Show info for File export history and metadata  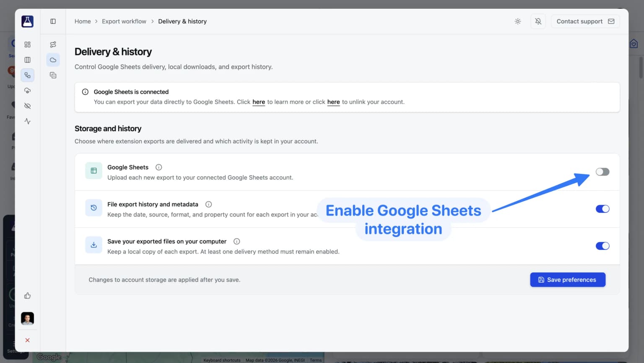coord(208,205)
